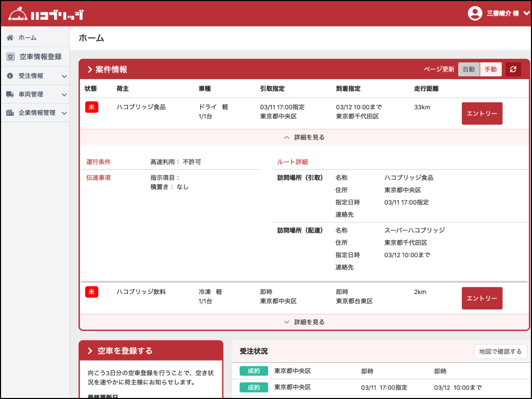Click the user avatar icon top right
Screen dimensions: 532x399
click(474, 13)
